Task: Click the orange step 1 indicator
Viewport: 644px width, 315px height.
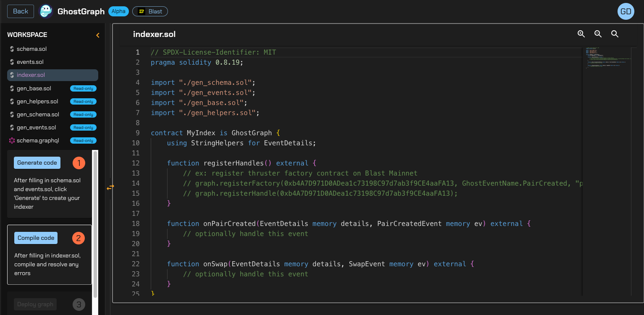Action: coord(79,163)
